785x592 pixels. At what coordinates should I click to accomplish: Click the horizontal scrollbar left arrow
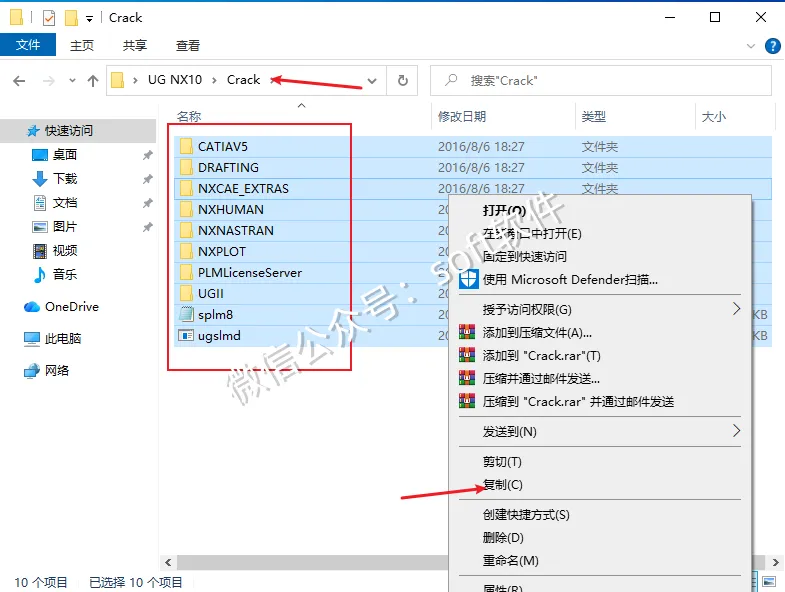click(168, 562)
